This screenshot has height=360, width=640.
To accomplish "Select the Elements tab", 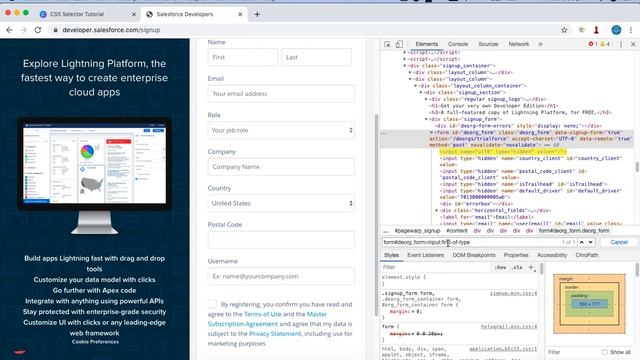I will pyautogui.click(x=427, y=44).
